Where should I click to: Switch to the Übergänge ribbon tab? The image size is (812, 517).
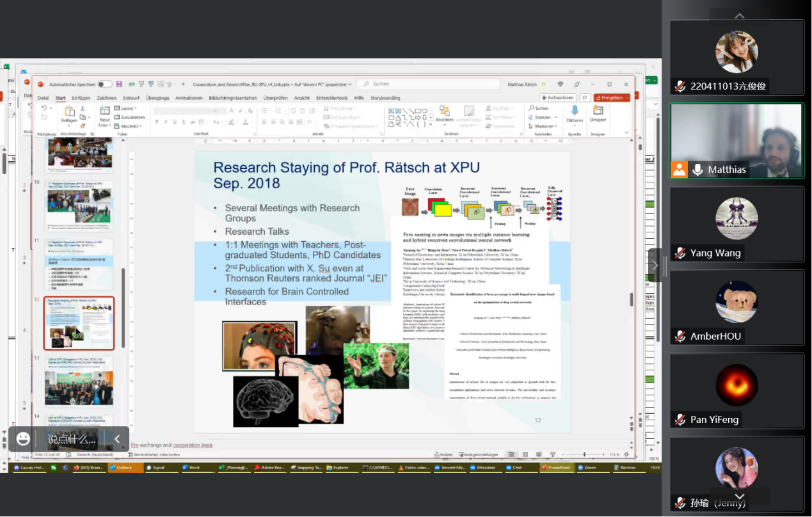coord(157,98)
